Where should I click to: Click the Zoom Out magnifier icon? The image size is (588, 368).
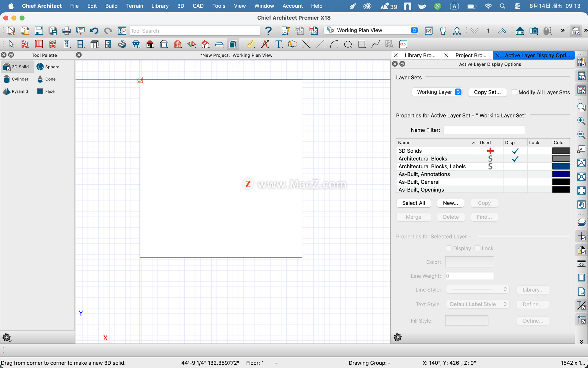pos(581,134)
